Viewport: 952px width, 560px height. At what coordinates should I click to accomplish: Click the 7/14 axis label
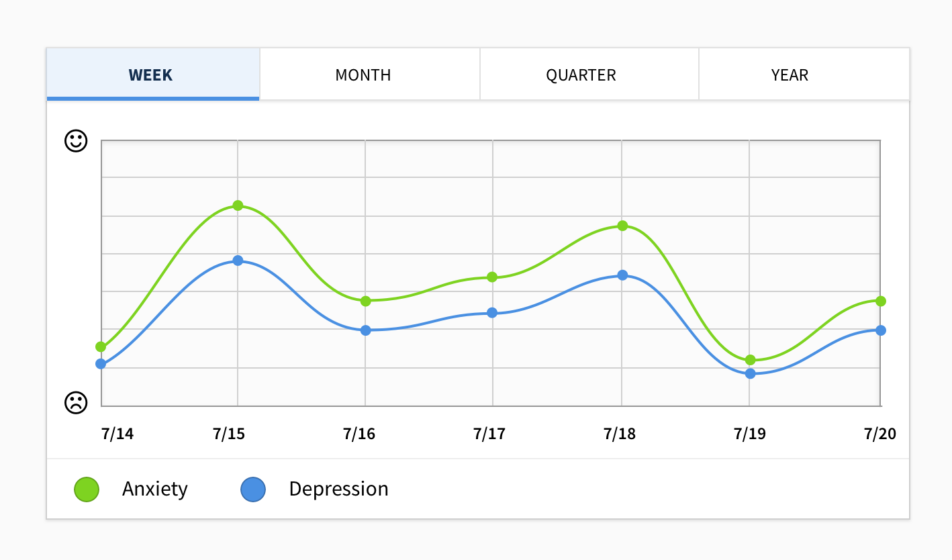click(x=117, y=434)
